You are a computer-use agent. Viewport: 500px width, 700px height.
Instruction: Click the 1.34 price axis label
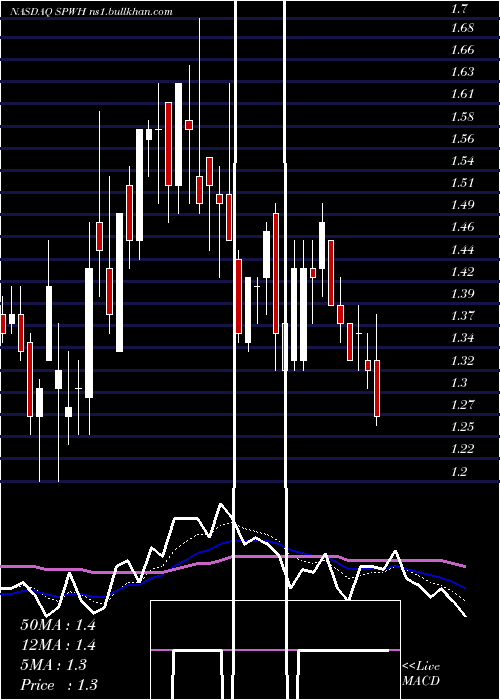click(x=462, y=338)
